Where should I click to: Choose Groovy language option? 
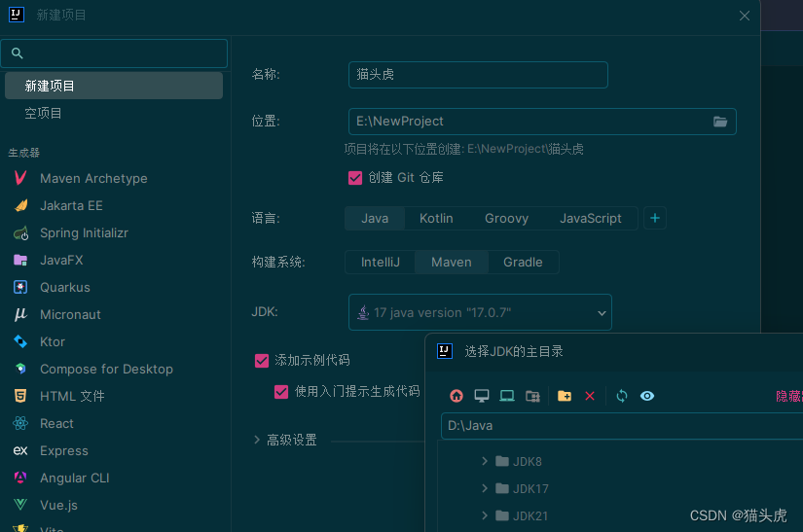pos(506,219)
